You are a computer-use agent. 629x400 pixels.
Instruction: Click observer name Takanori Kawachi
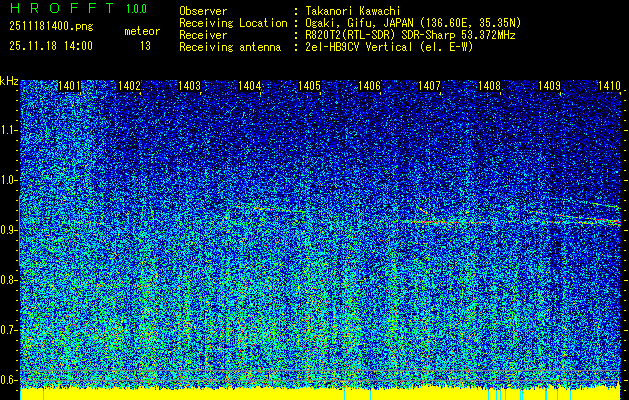tap(353, 11)
